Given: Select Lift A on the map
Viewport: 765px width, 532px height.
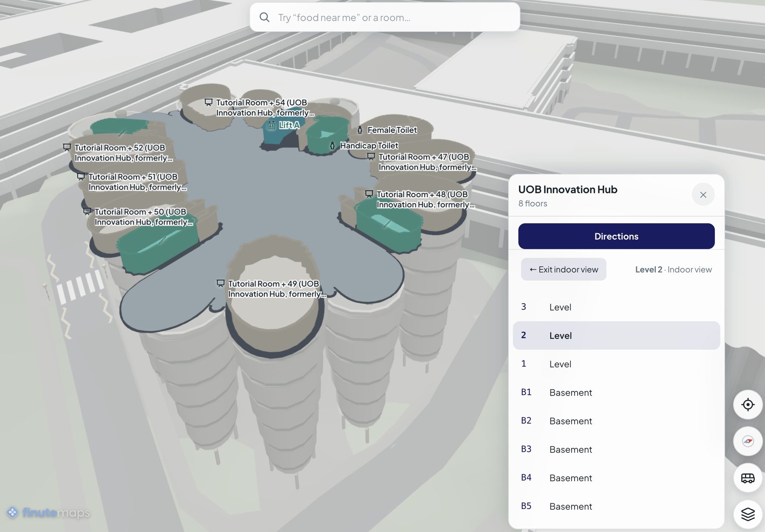Looking at the screenshot, I should pyautogui.click(x=283, y=125).
